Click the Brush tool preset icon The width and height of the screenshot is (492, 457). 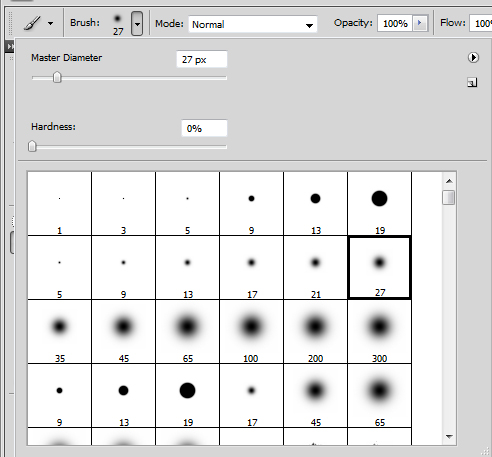coord(32,23)
